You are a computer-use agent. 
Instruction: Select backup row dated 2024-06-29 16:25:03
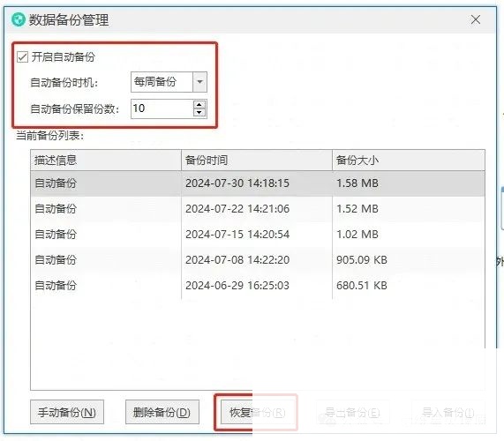coord(258,286)
